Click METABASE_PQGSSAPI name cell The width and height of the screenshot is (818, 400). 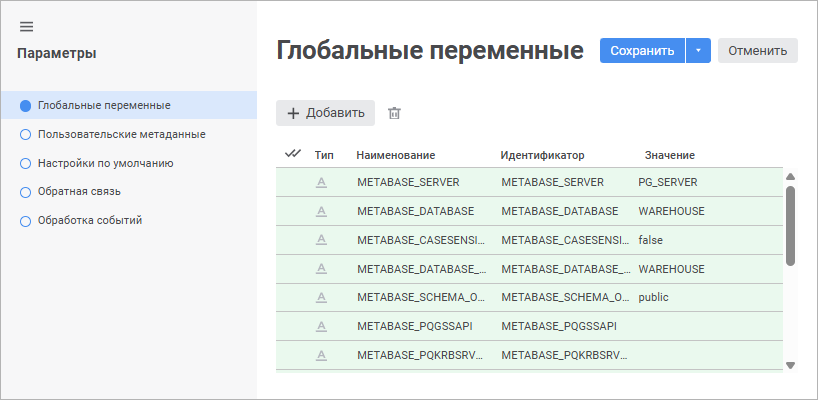click(x=415, y=326)
